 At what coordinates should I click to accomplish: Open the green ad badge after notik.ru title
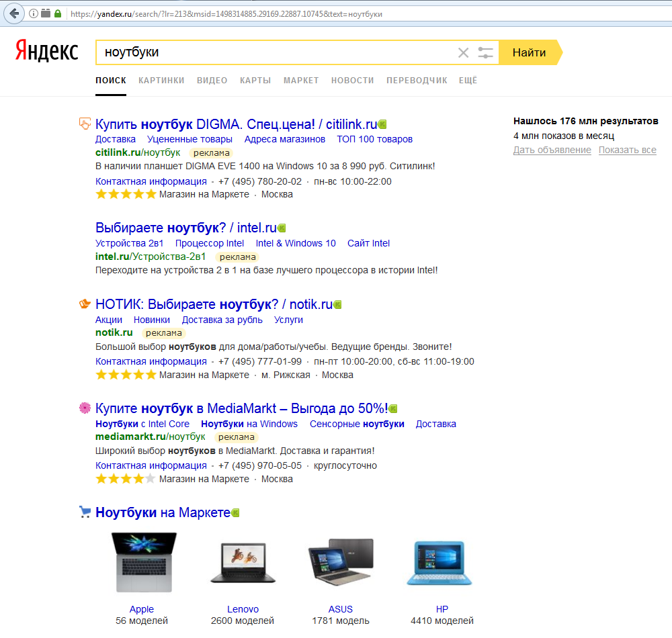pyautogui.click(x=337, y=305)
